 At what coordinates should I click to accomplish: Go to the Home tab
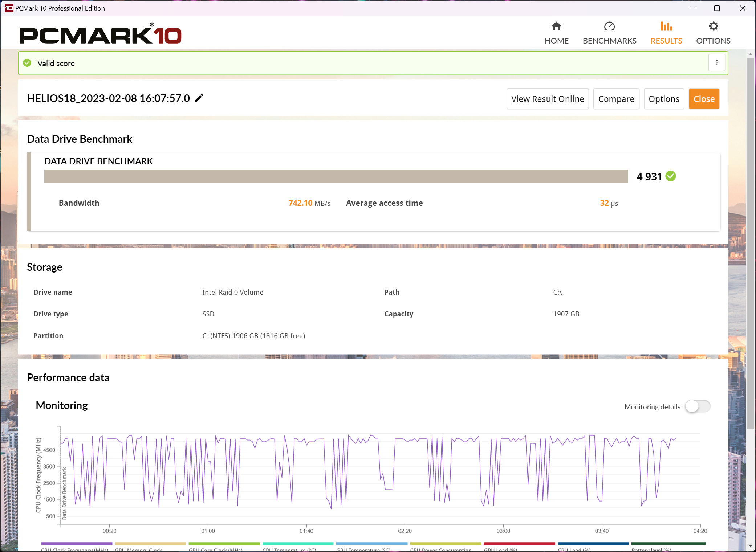coord(556,33)
